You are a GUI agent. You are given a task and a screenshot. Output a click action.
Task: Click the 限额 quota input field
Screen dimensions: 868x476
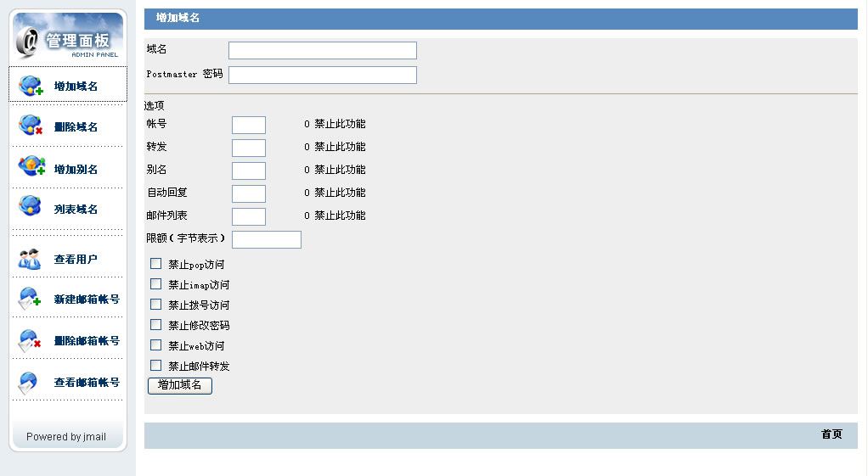267,239
